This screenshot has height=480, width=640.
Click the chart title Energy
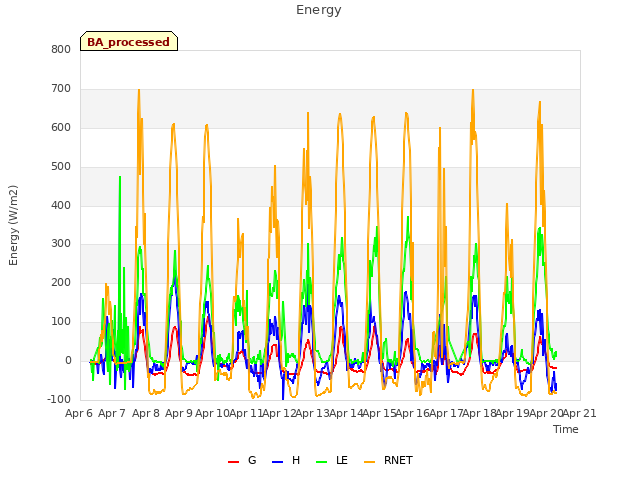coord(319,10)
